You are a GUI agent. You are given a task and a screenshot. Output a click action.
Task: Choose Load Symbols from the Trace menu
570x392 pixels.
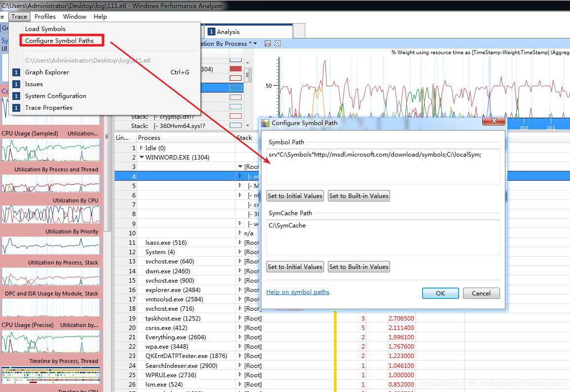tap(45, 29)
